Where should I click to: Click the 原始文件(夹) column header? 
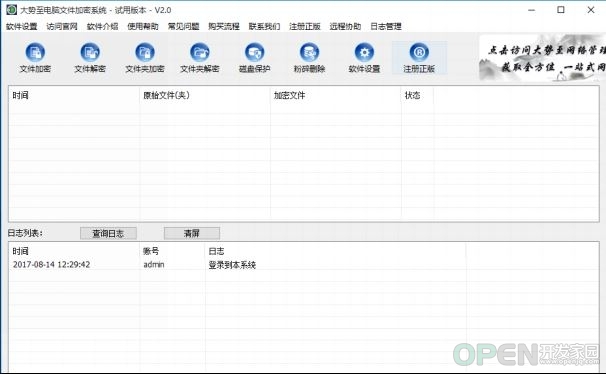(205, 95)
